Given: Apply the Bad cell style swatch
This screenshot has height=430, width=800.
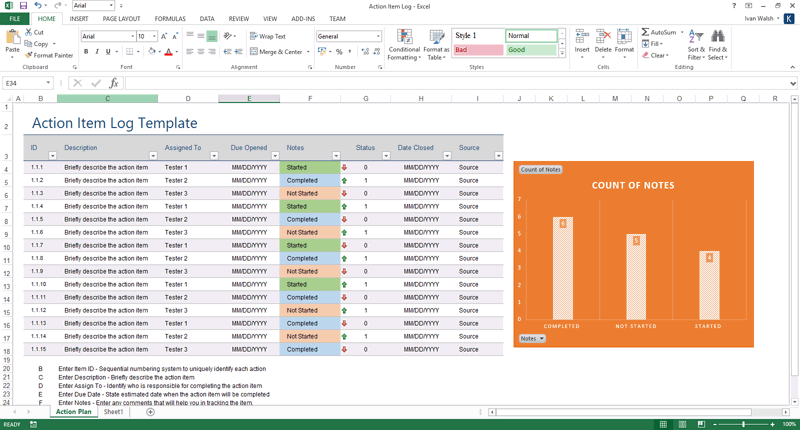Looking at the screenshot, I should [x=477, y=49].
